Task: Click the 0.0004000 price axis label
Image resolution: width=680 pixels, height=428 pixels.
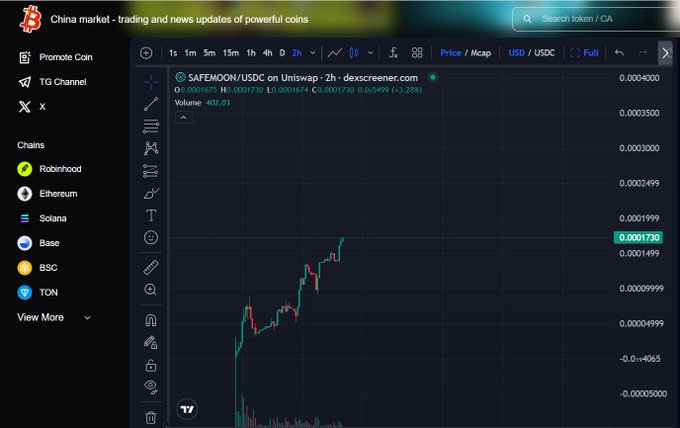Action: [639, 78]
